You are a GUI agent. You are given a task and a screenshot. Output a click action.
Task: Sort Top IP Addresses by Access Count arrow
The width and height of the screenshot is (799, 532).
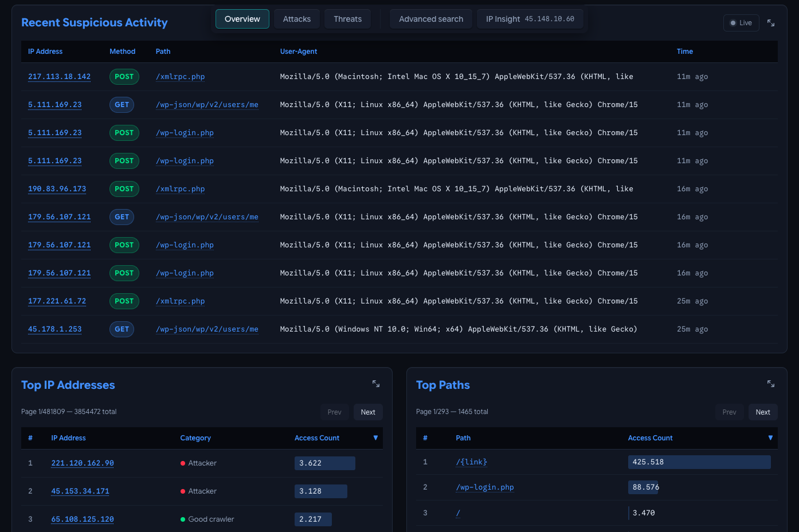[x=375, y=438]
